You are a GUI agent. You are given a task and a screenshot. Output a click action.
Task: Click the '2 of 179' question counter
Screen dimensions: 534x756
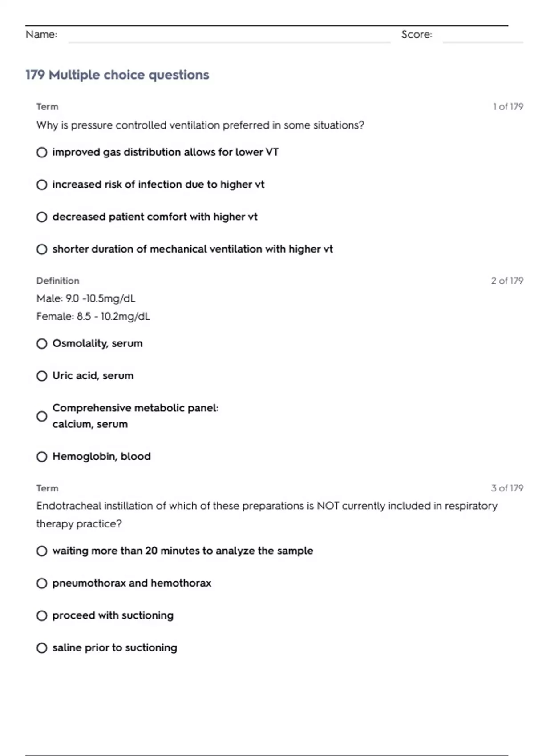pos(507,281)
